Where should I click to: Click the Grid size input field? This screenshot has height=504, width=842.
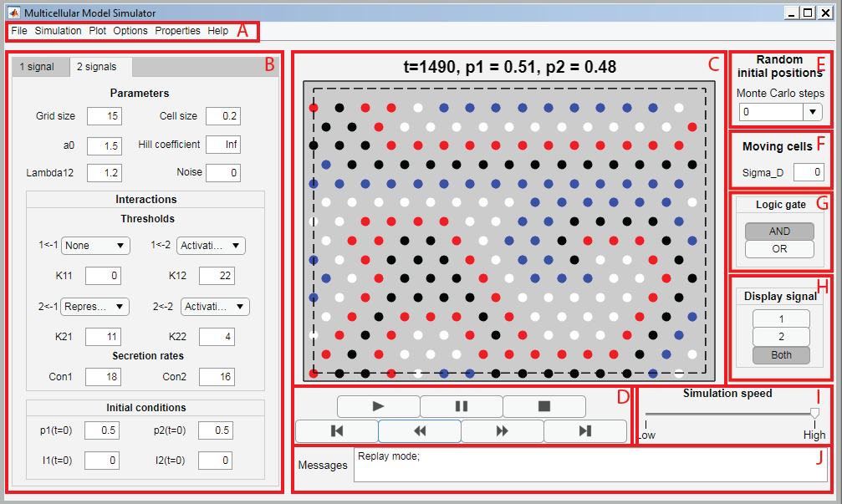pyautogui.click(x=104, y=116)
